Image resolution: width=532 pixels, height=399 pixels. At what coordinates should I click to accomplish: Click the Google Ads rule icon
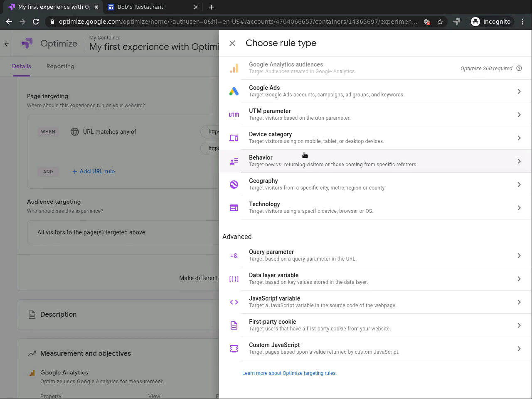tap(234, 91)
